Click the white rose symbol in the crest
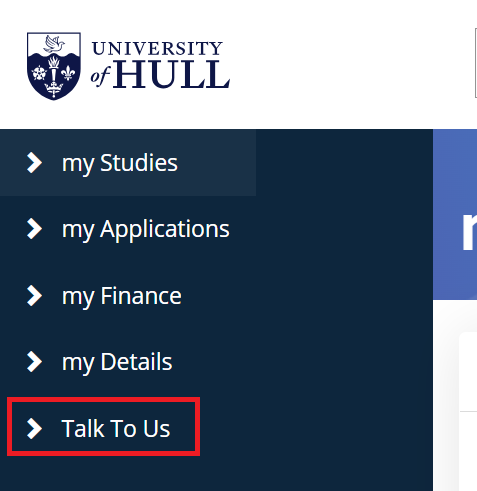Viewport: 477px width, 491px height. (39, 73)
